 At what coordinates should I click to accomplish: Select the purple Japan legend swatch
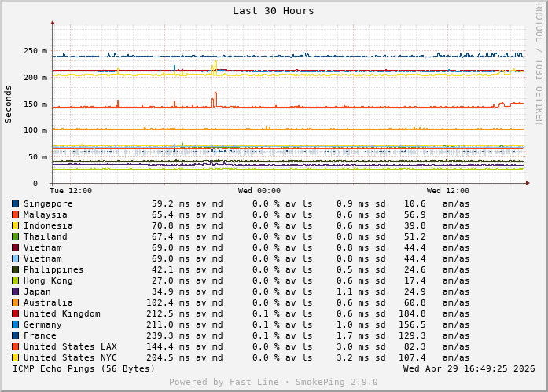click(x=15, y=291)
